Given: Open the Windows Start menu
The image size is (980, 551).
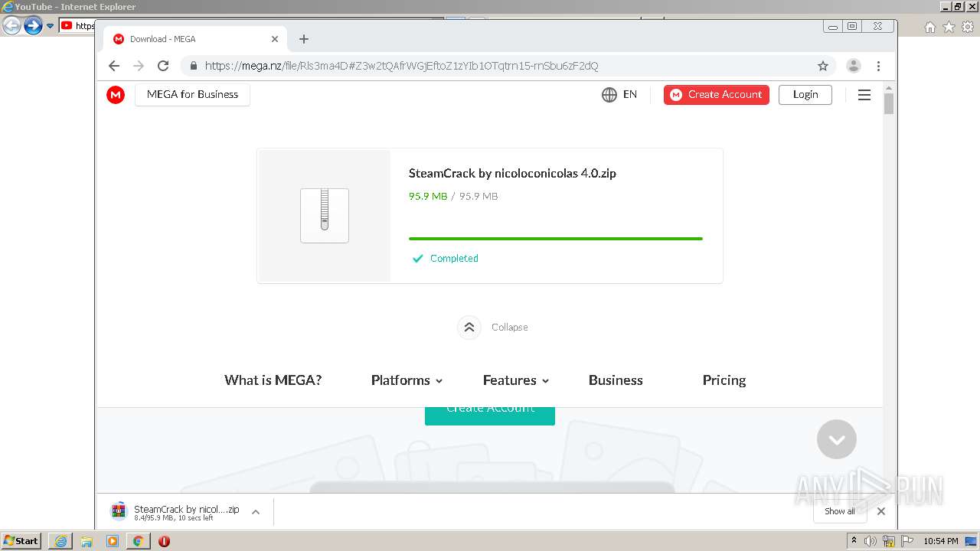Looking at the screenshot, I should (21, 541).
